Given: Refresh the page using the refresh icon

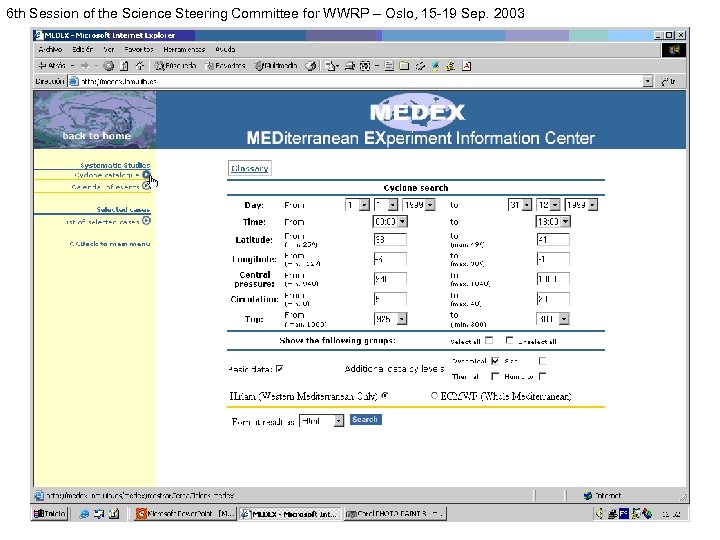Looking at the screenshot, I should coord(124,66).
